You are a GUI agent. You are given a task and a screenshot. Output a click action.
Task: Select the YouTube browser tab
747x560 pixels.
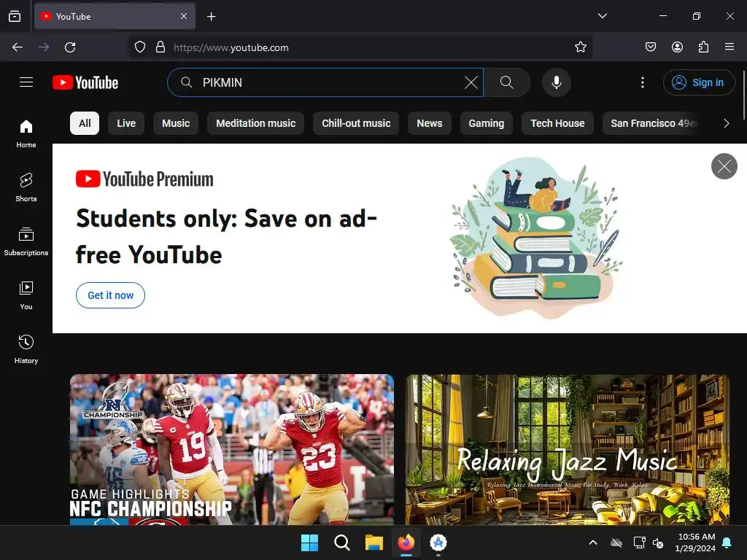pyautogui.click(x=115, y=16)
